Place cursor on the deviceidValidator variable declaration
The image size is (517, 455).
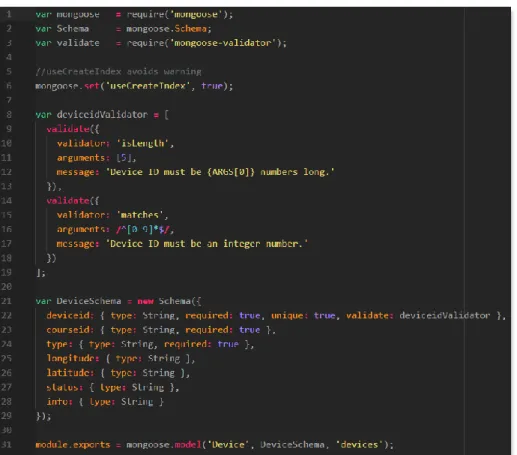102,115
